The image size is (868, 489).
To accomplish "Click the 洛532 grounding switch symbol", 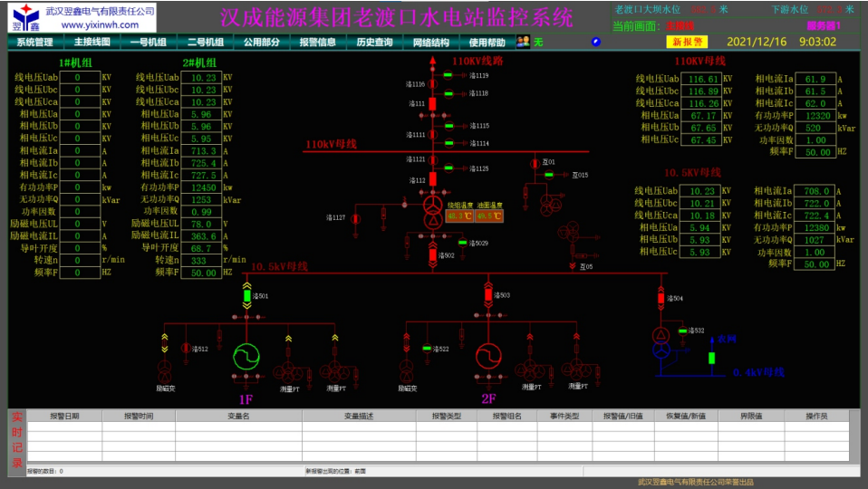I will [682, 331].
